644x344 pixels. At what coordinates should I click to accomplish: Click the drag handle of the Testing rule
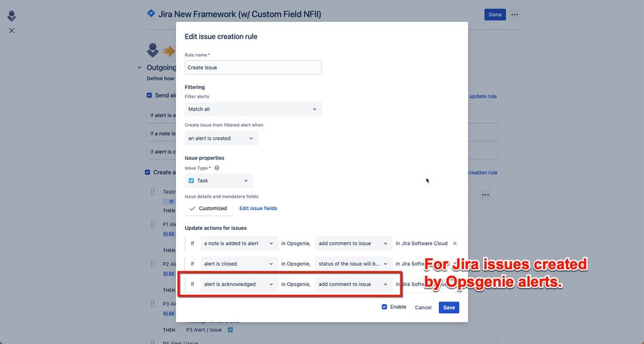[152, 192]
